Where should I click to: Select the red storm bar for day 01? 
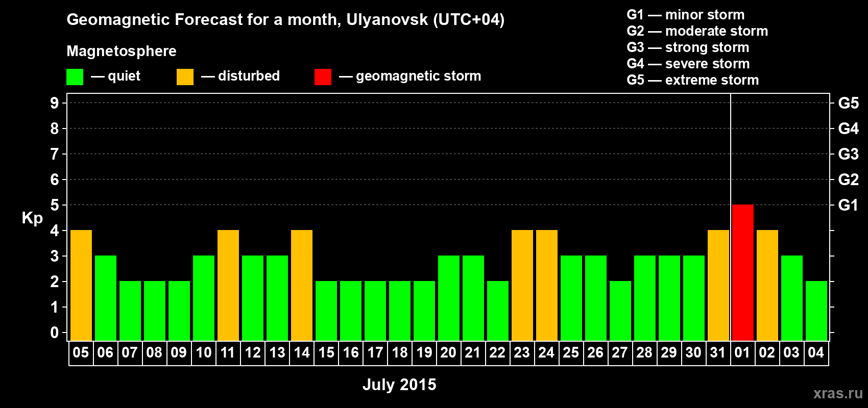pyautogui.click(x=743, y=272)
